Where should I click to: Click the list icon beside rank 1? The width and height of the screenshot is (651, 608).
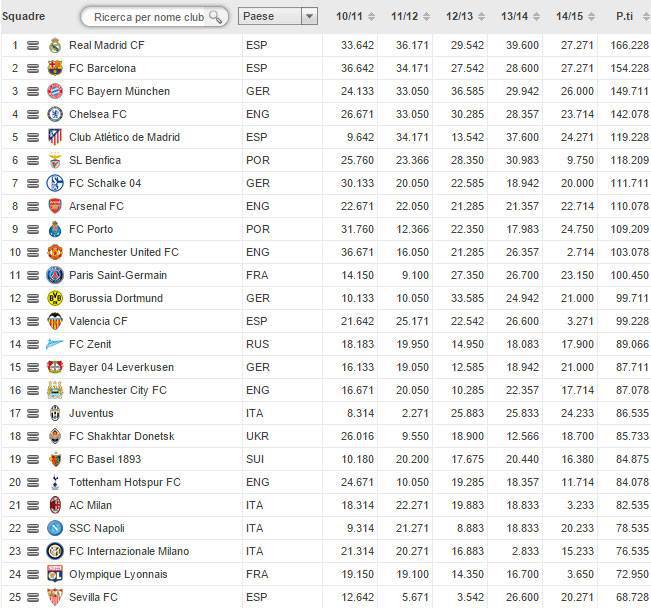point(33,45)
